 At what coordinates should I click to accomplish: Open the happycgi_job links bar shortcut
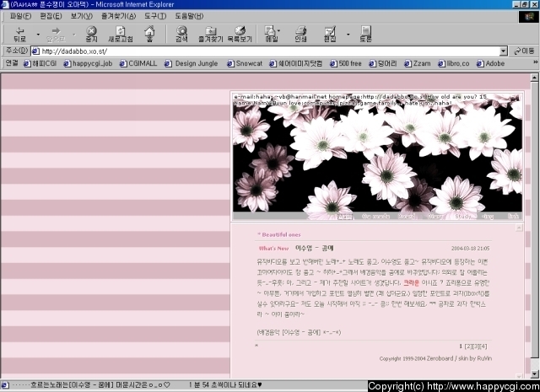click(88, 64)
